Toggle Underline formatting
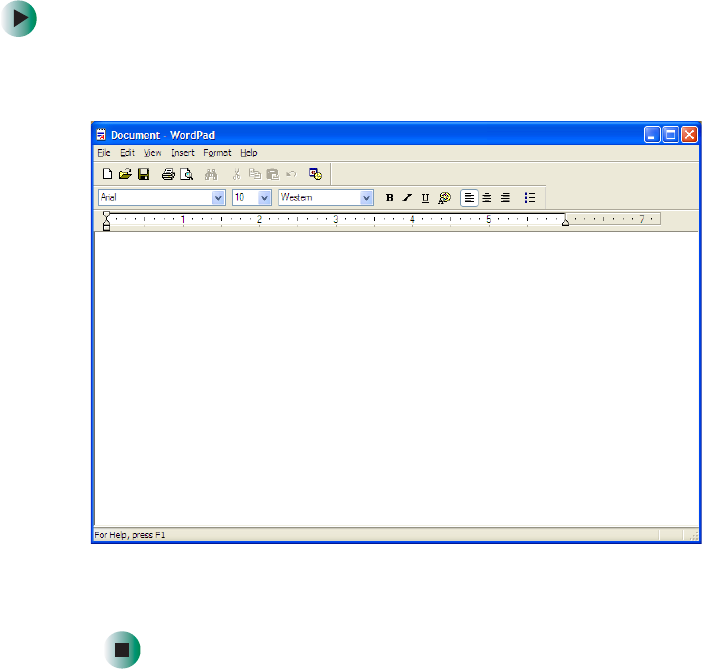This screenshot has height=669, width=702. 425,197
